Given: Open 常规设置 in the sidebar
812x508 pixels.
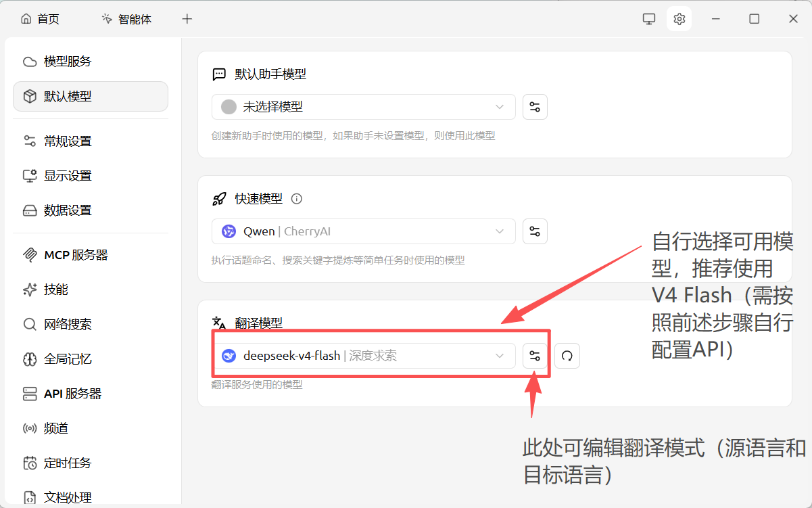Looking at the screenshot, I should pos(91,141).
